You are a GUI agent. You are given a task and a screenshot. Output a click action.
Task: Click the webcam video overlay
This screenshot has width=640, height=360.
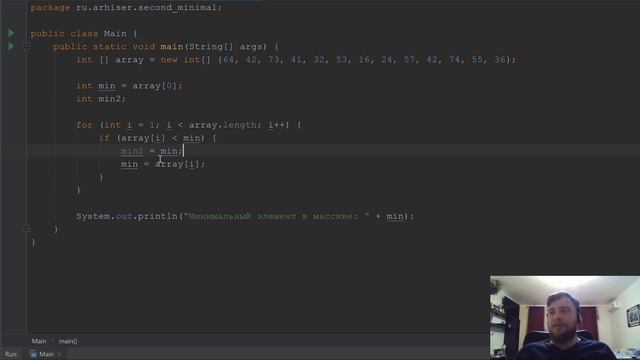tap(565, 318)
